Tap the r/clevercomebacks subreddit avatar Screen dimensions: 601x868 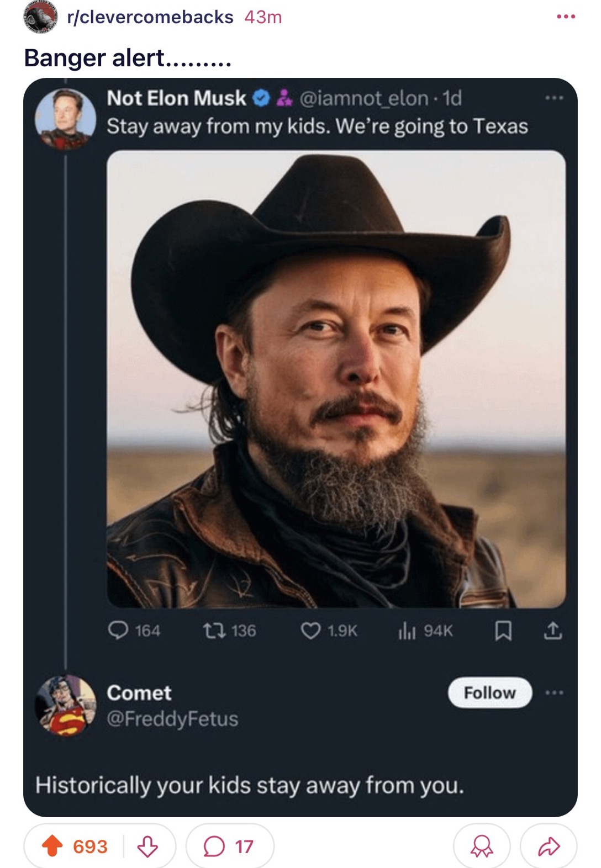coord(40,17)
